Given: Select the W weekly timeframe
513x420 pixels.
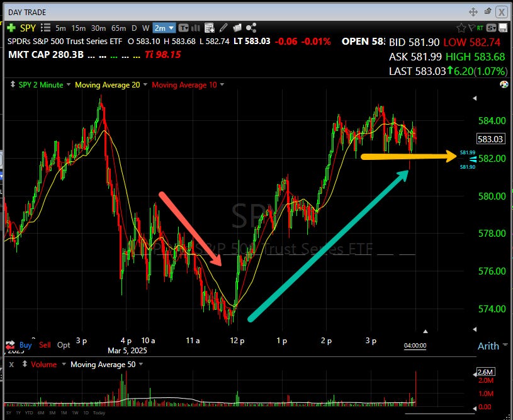Looking at the screenshot, I should [146, 28].
